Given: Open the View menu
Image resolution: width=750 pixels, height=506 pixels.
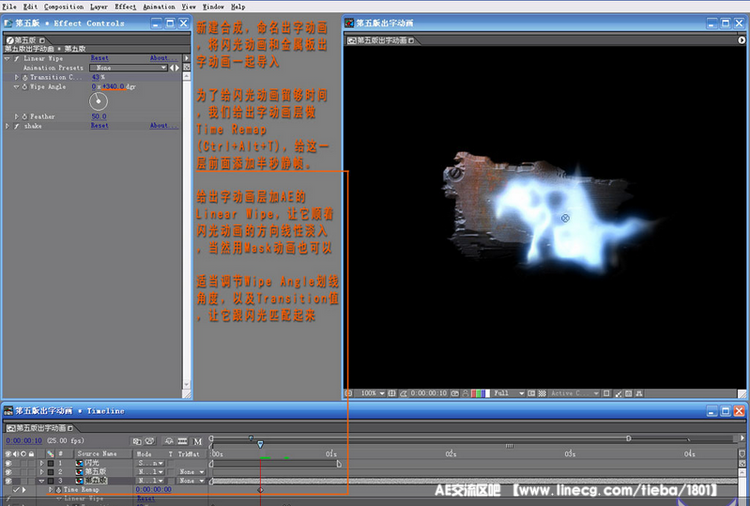Looking at the screenshot, I should 188,7.
